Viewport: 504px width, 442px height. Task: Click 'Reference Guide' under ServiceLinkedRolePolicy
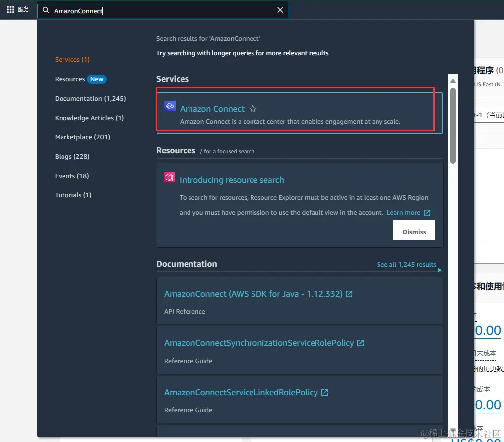coord(188,410)
